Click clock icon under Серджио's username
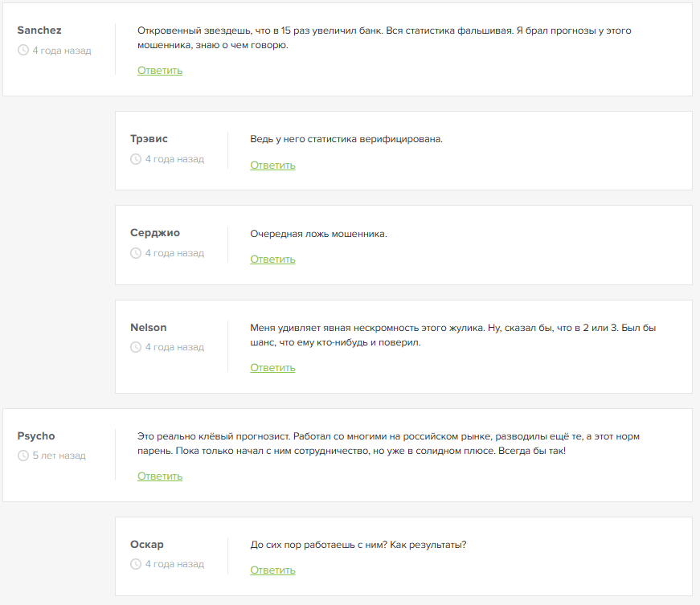The height and width of the screenshot is (605, 700). (x=136, y=253)
